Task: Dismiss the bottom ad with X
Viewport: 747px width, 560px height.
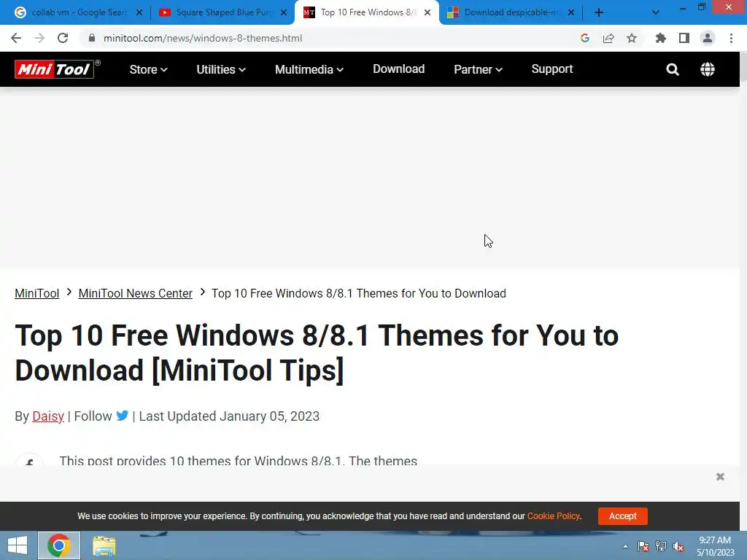Action: (720, 477)
